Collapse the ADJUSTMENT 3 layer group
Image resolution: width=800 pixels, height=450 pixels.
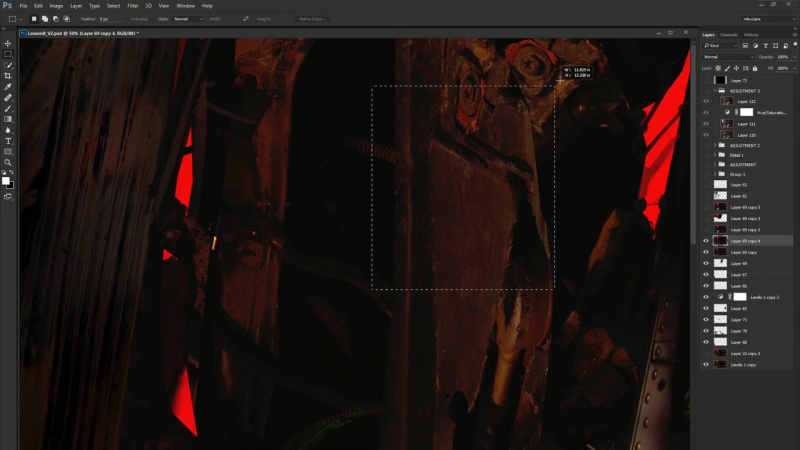[716, 90]
